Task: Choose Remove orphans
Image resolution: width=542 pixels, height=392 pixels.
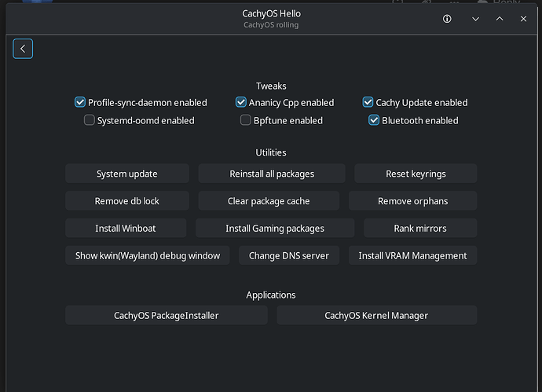Action: point(412,201)
